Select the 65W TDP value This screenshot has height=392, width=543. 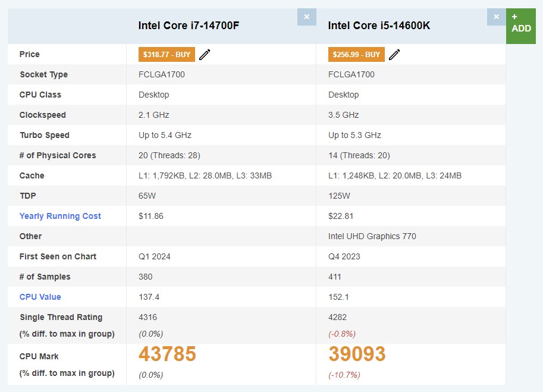tap(147, 196)
